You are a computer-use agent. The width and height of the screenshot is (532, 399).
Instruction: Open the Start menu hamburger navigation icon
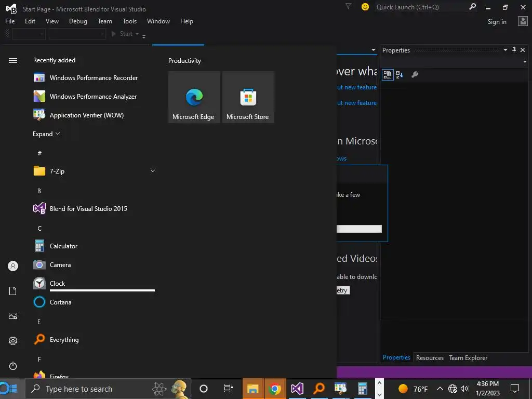click(13, 61)
